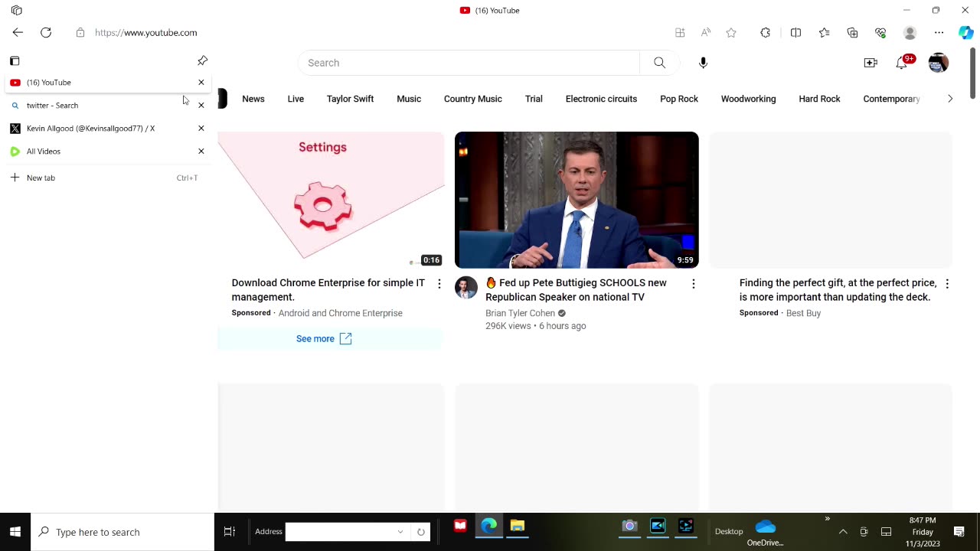Screen dimensions: 980x551
Task: Show more category chips arrow
Action: click(950, 99)
